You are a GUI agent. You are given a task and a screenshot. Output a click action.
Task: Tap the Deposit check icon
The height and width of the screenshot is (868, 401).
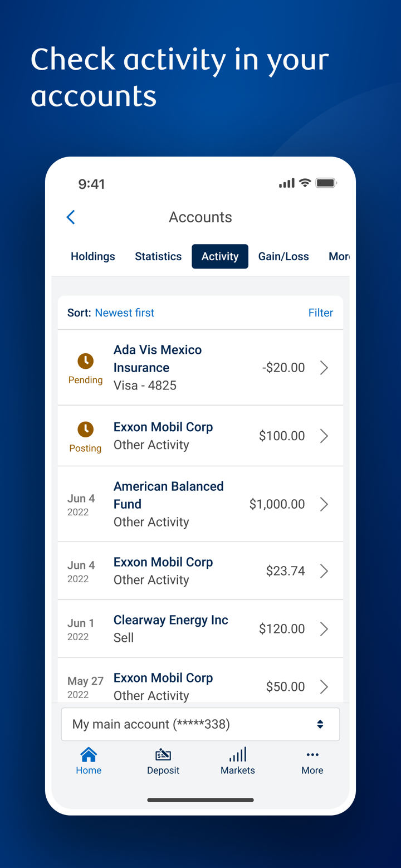[163, 755]
